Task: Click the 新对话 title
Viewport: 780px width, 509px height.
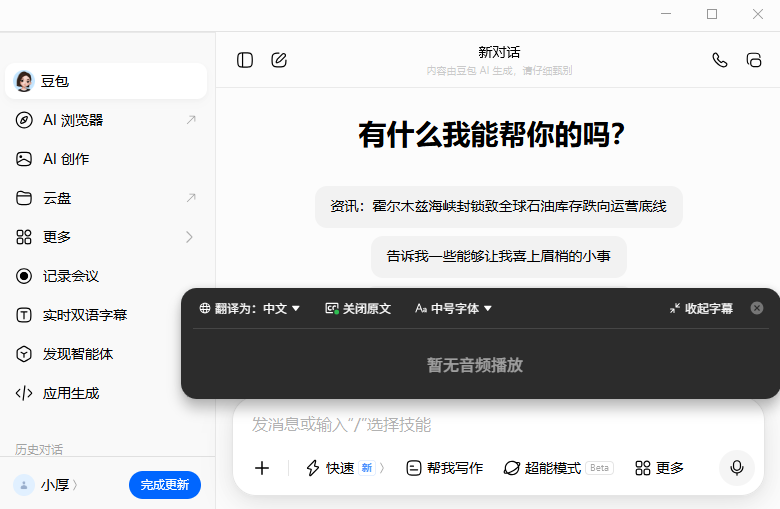Action: [x=499, y=52]
